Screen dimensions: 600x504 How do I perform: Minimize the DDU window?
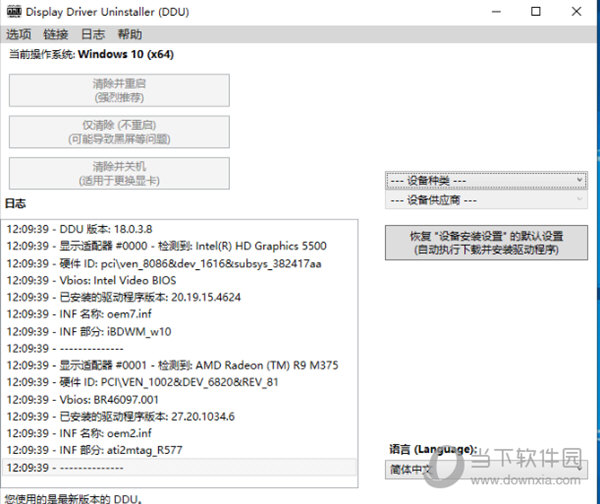pyautogui.click(x=496, y=12)
